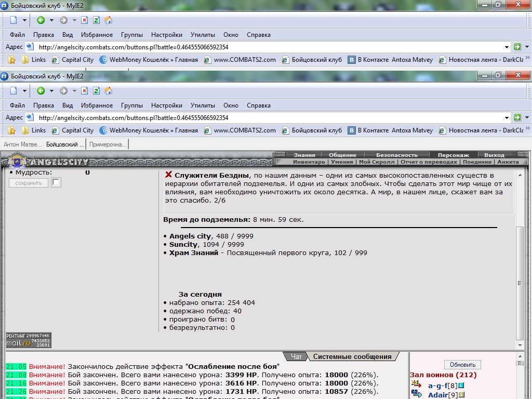Expand address dropdown in lower window
Viewport: 532px width, 399px height.
tap(507, 118)
